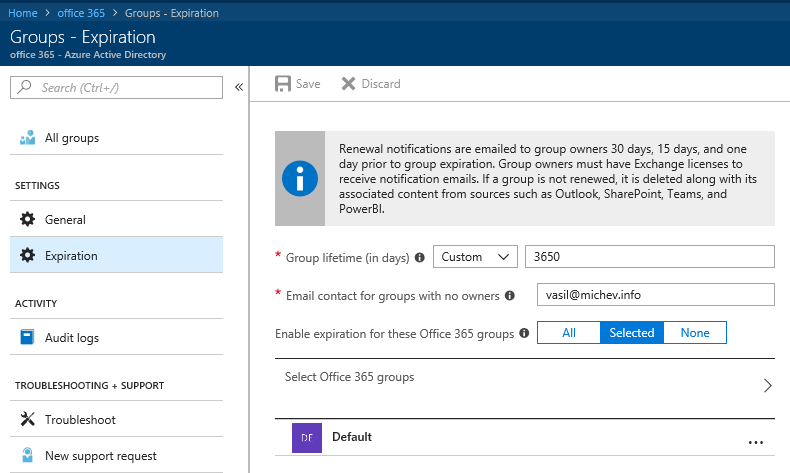
Task: Open the Expiration settings page
Action: click(x=71, y=256)
